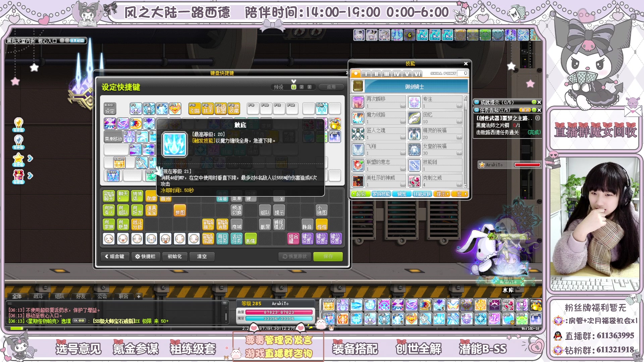
Task: Click the 克制之戒 ring skill icon
Action: 414,181
